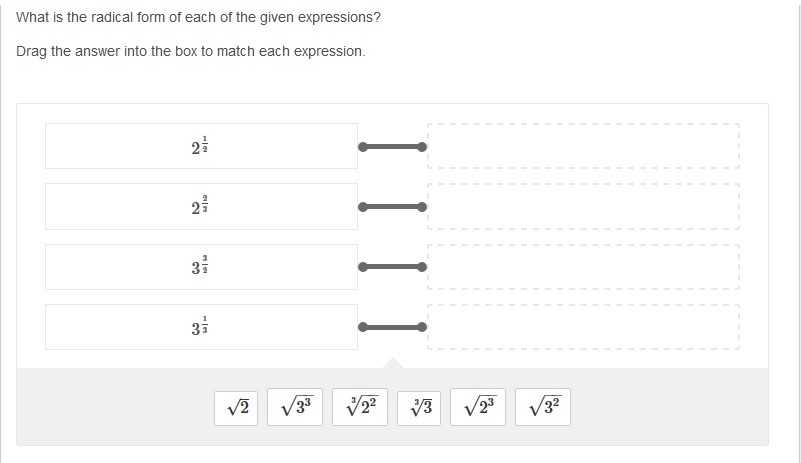Click connector line beside 3 to the 3/2
Screen dimensions: 801x463
[x=393, y=267]
